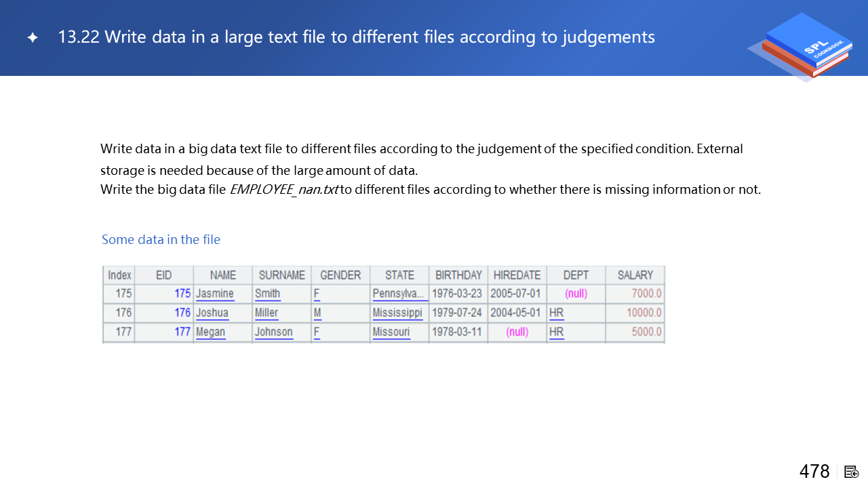Select the slide title 13.22 heading
The height and width of the screenshot is (488, 868).
coord(356,37)
